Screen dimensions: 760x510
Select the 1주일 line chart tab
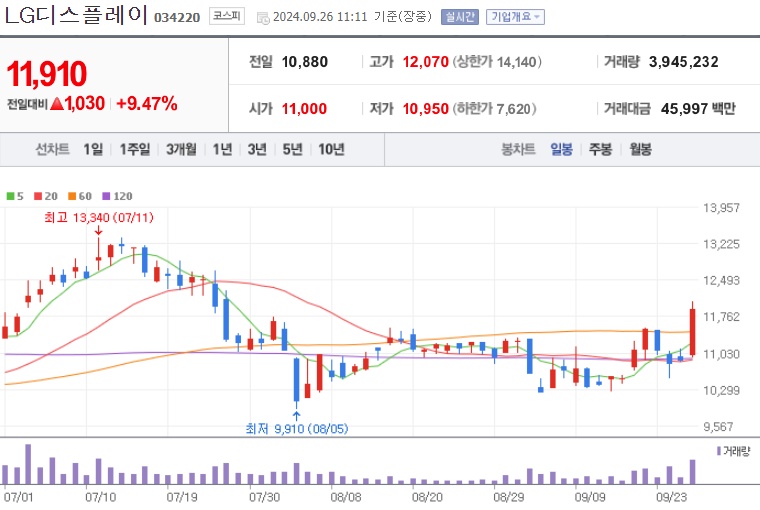(x=135, y=149)
